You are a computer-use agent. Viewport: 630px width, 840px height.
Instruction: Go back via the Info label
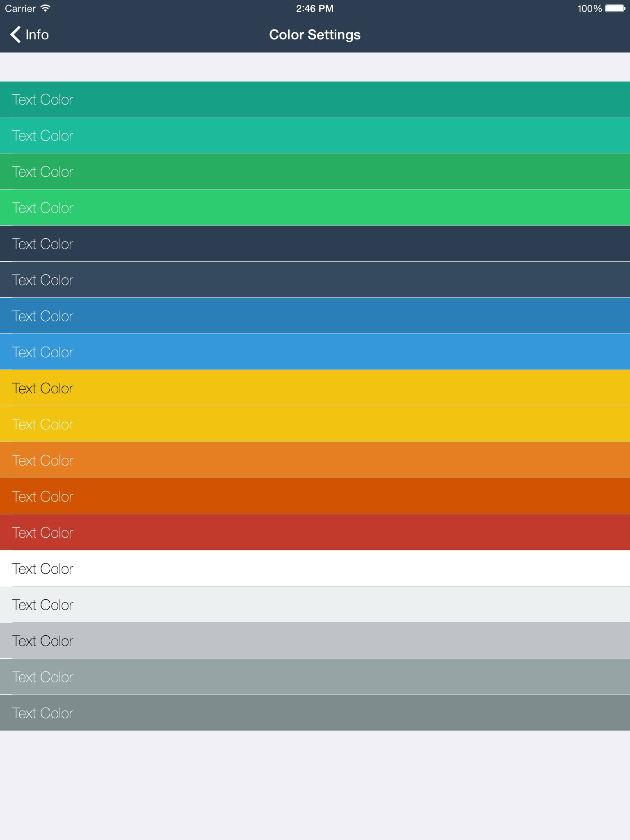pos(37,35)
